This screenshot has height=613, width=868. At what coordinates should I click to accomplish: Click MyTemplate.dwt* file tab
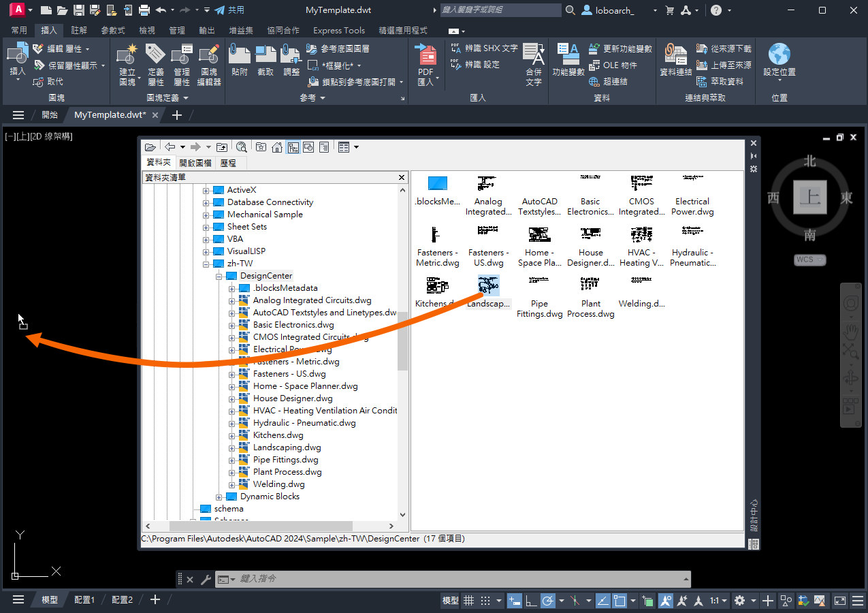point(110,115)
